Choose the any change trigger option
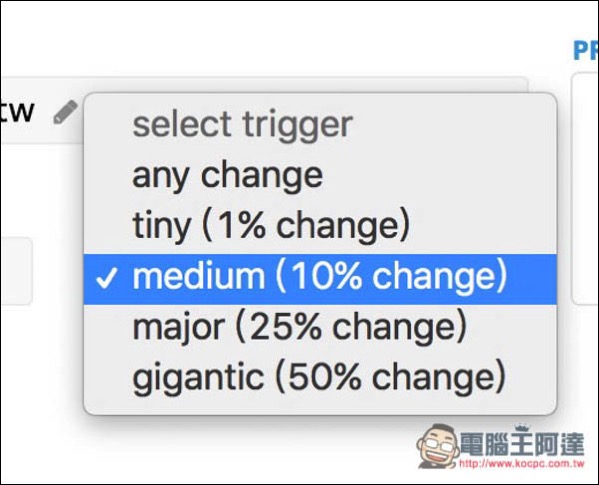 320,176
